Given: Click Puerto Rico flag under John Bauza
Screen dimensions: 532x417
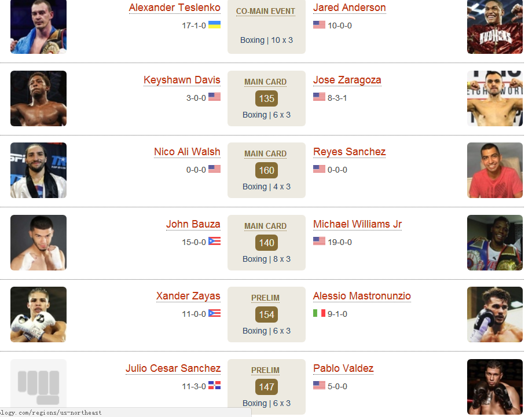Looking at the screenshot, I should pyautogui.click(x=214, y=242).
